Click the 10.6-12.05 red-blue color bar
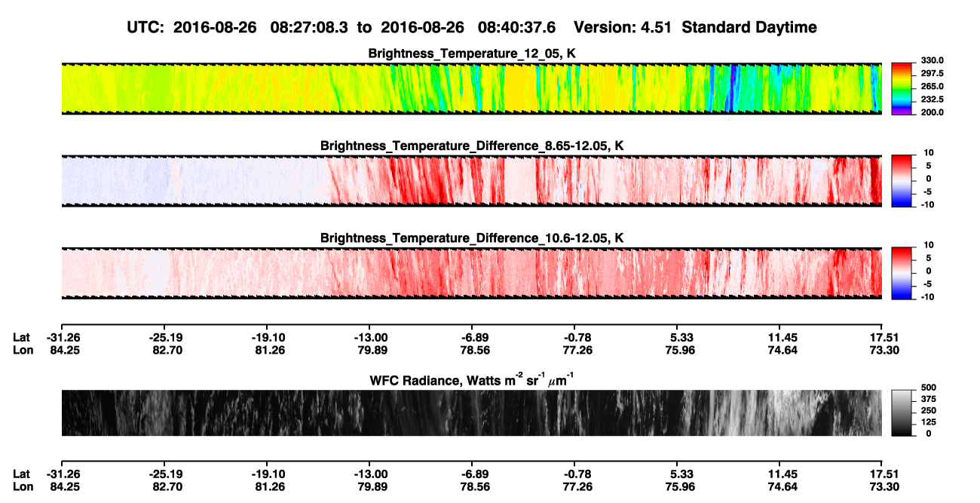Screen dimensions: 980x503 point(902,273)
